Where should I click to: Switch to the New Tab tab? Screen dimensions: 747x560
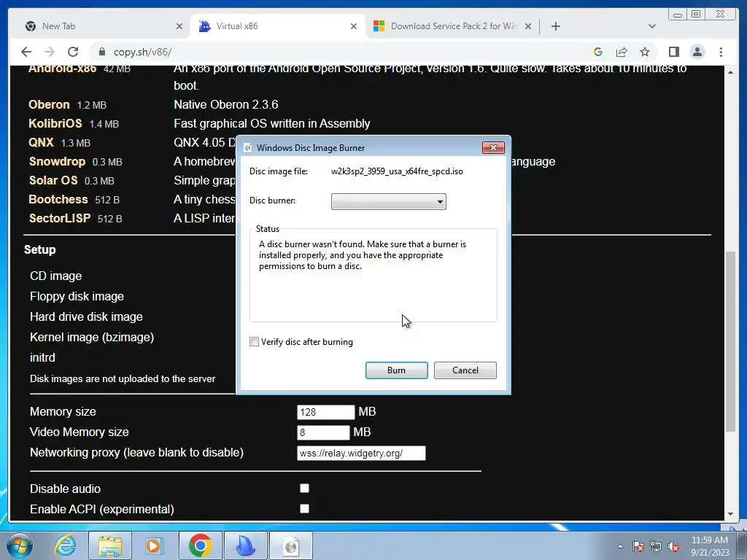pos(101,26)
